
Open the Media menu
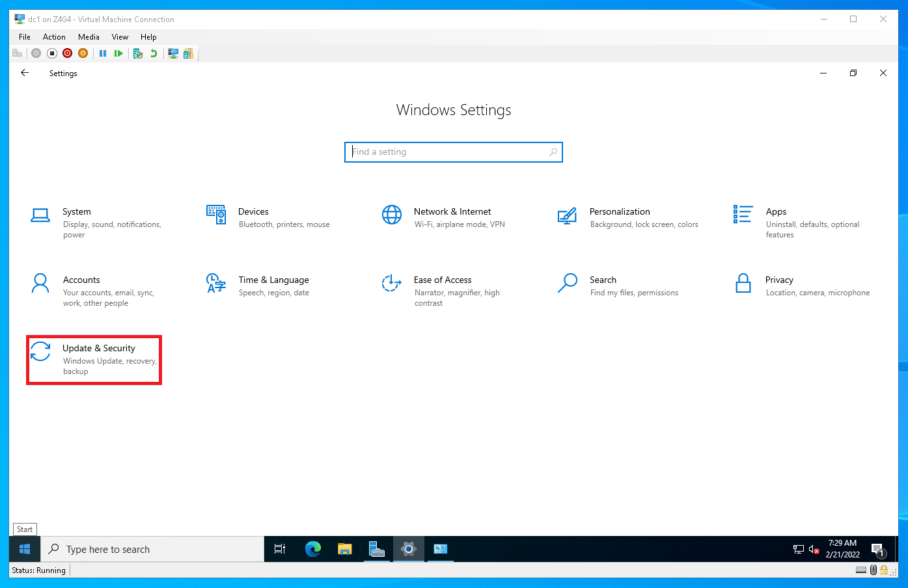[x=89, y=37]
